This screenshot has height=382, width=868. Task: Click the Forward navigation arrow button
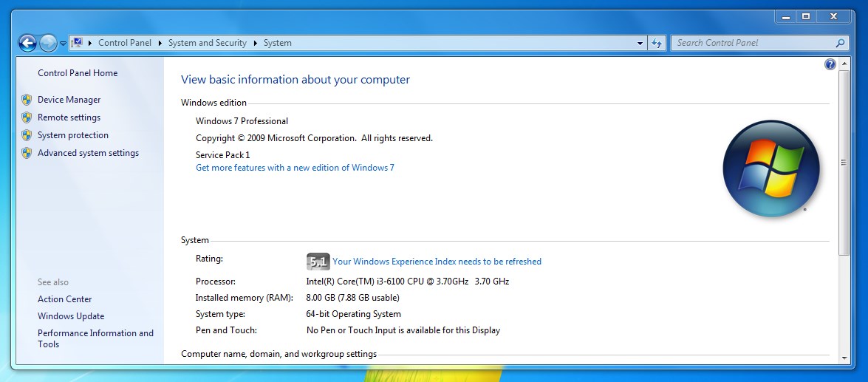(x=48, y=43)
